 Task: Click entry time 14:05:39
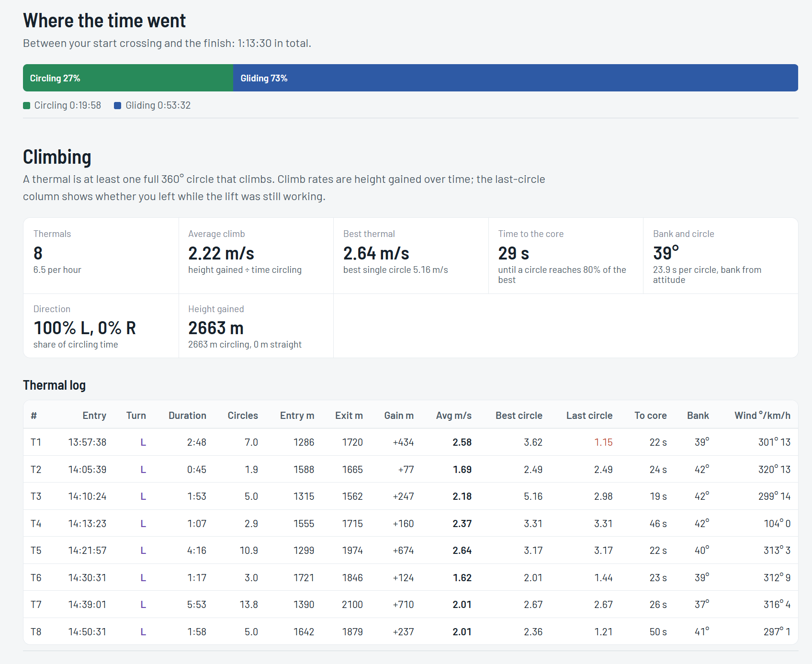(x=87, y=470)
